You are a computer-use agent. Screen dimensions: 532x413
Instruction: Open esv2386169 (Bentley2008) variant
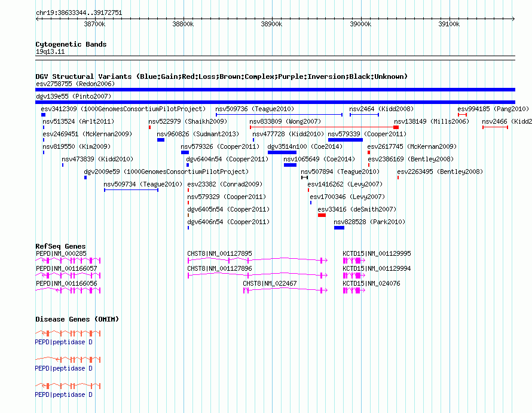click(411, 159)
